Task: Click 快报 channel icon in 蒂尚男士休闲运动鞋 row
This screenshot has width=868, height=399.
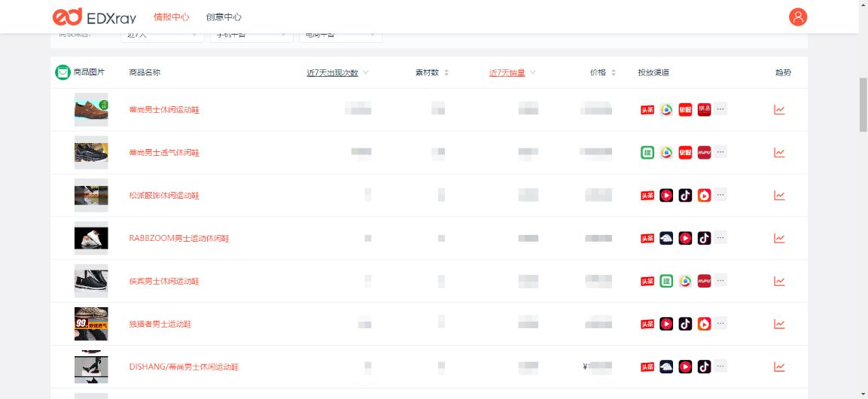Action: pos(685,110)
